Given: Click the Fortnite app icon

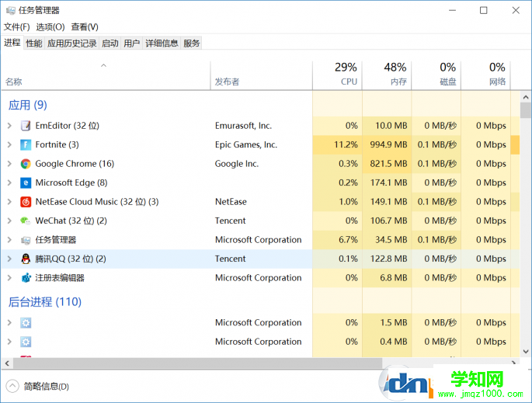Looking at the screenshot, I should point(26,145).
